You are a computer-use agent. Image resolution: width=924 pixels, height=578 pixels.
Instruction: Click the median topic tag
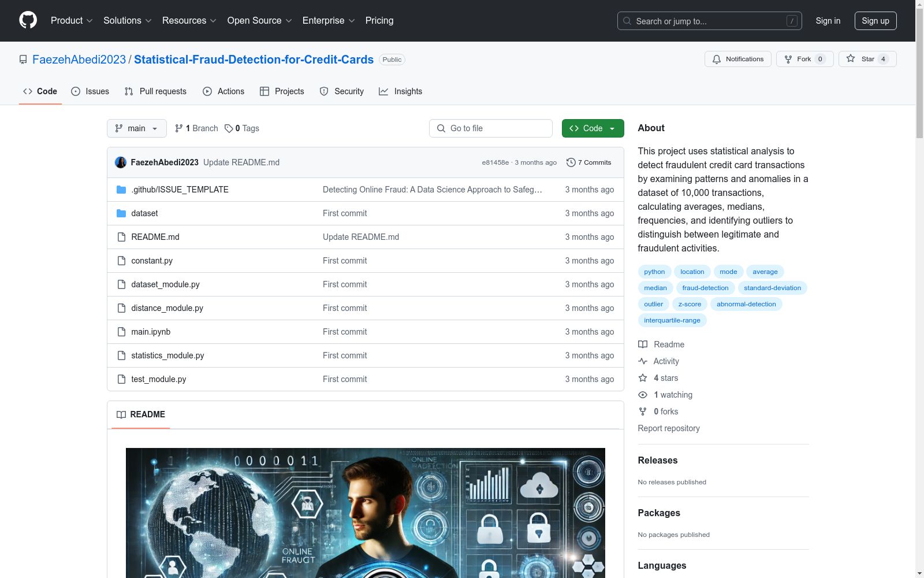655,288
